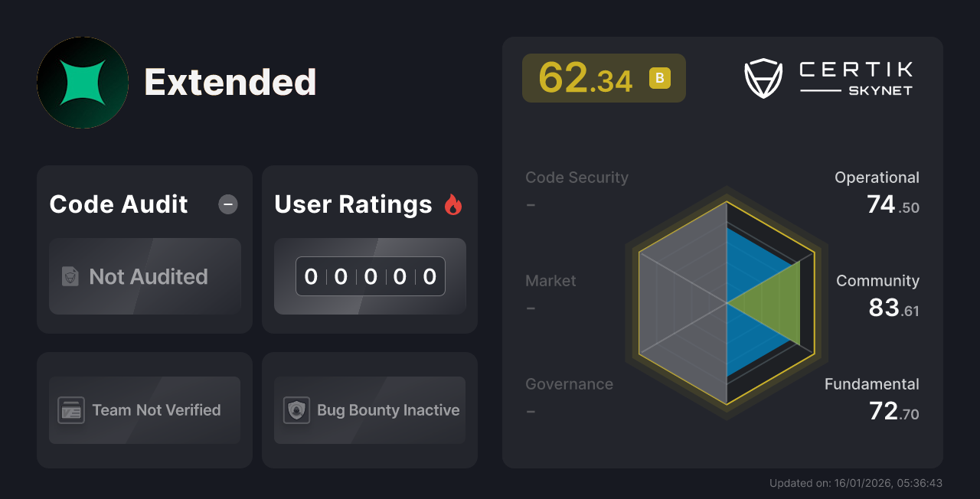Image resolution: width=980 pixels, height=499 pixels.
Task: Click the Team Not Verified button
Action: point(145,410)
